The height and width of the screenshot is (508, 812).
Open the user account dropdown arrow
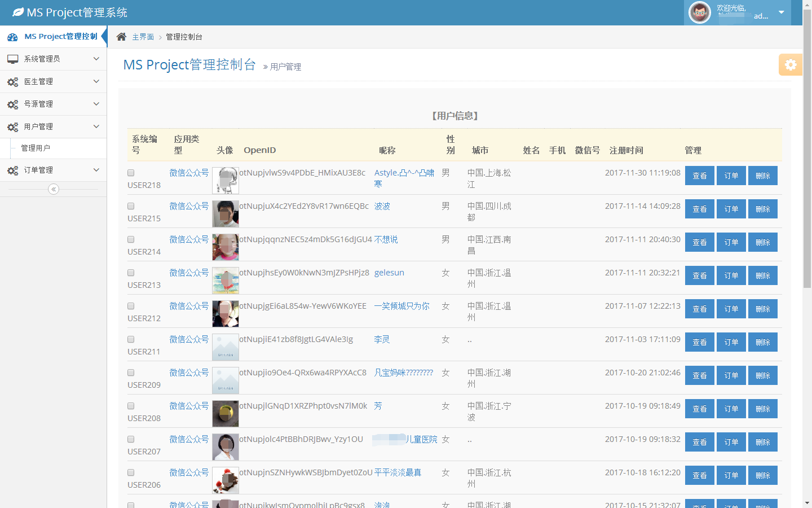782,12
